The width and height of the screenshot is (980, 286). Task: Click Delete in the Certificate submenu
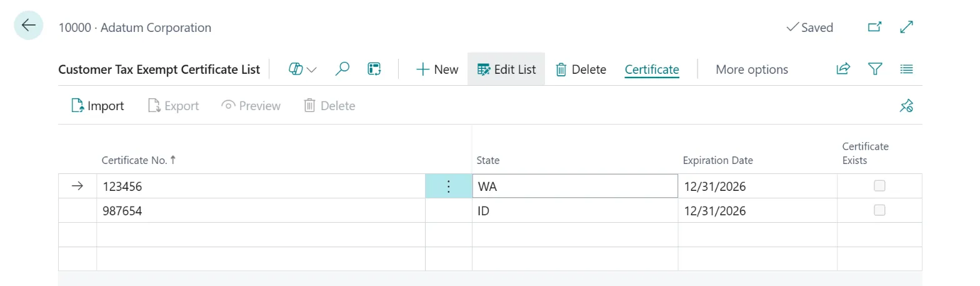coord(329,106)
